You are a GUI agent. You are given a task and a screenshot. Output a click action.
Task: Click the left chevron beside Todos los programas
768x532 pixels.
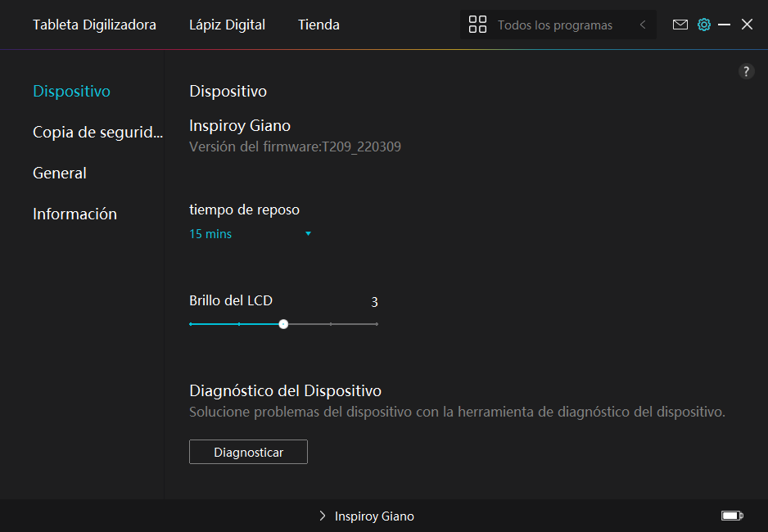point(643,25)
